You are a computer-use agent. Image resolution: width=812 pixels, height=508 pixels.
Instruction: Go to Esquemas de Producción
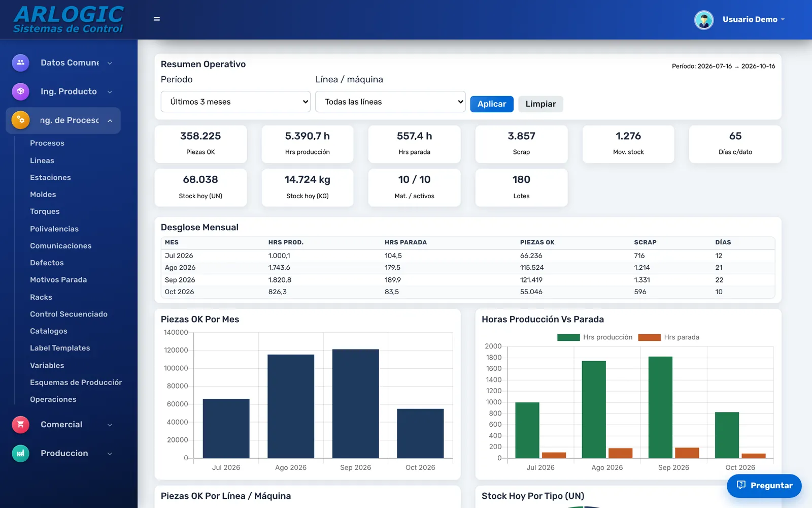(76, 383)
